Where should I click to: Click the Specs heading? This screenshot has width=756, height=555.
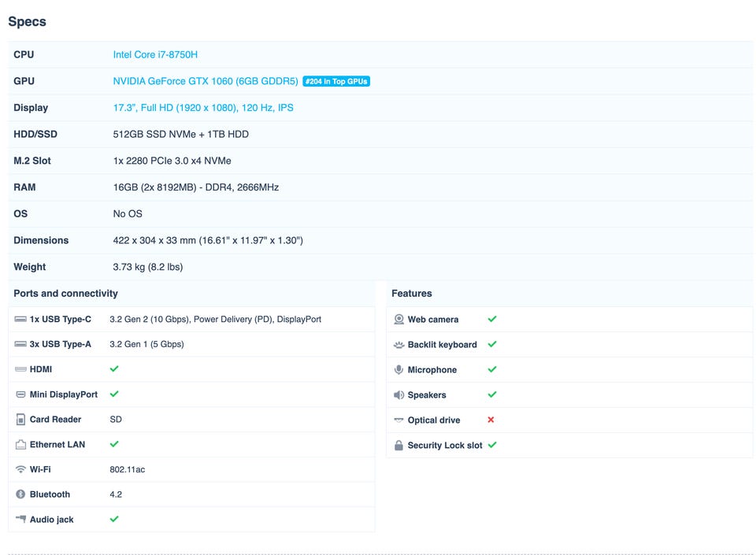pyautogui.click(x=27, y=22)
